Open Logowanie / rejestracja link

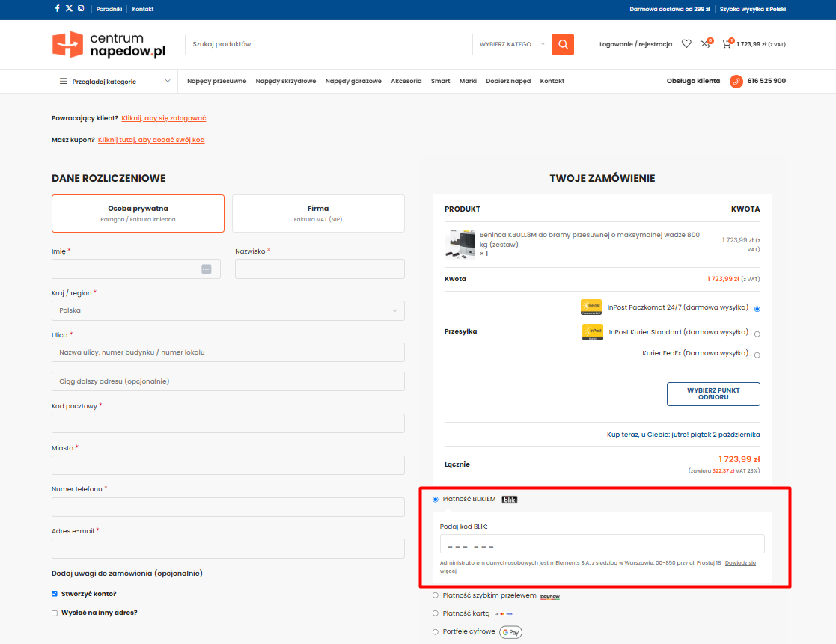pos(635,44)
